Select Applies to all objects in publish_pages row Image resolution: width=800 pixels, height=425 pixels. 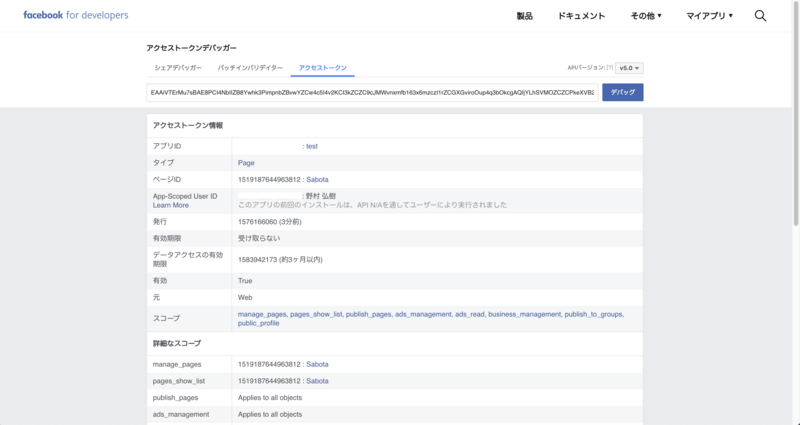pyautogui.click(x=270, y=397)
